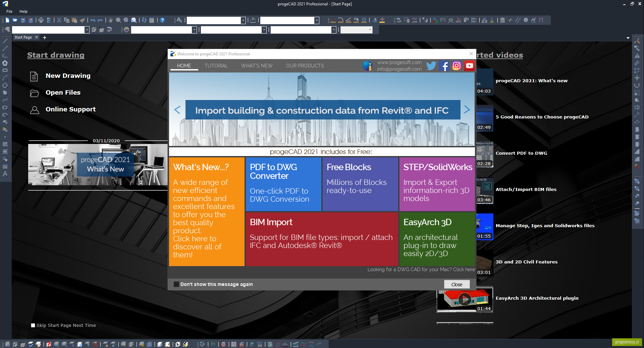644x348 pixels.
Task: Play EasyArch 3D Architectural plugin video
Action: pyautogui.click(x=465, y=299)
